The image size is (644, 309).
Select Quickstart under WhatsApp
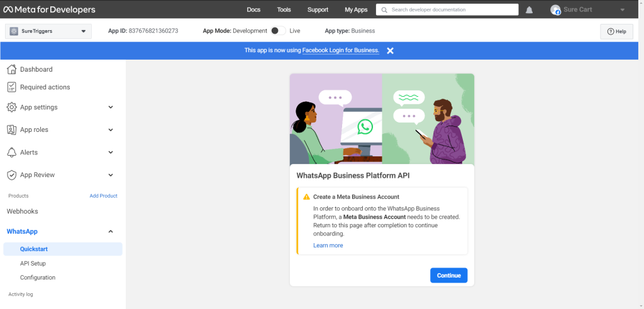pyautogui.click(x=63, y=249)
